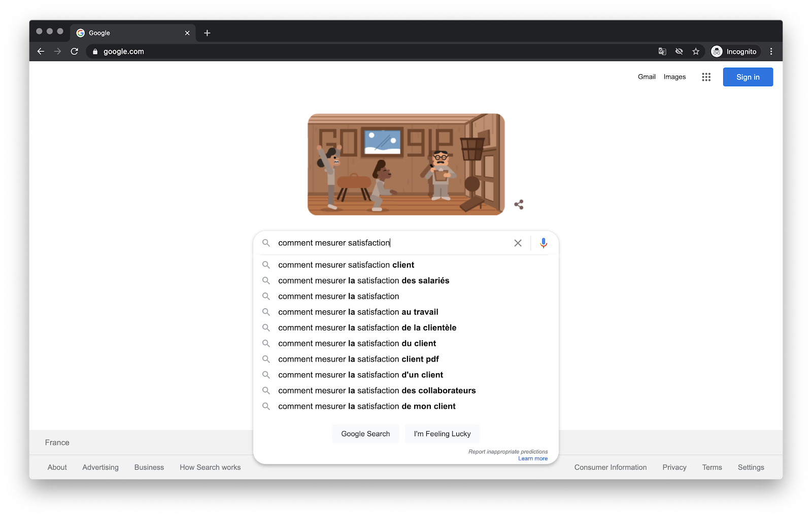This screenshot has height=518, width=812.
Task: Click the Sign in button
Action: (x=748, y=77)
